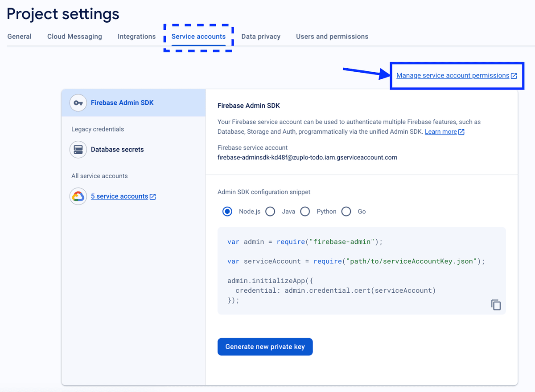535x392 pixels.
Task: Open the Cloud Messaging tab
Action: [x=74, y=36]
